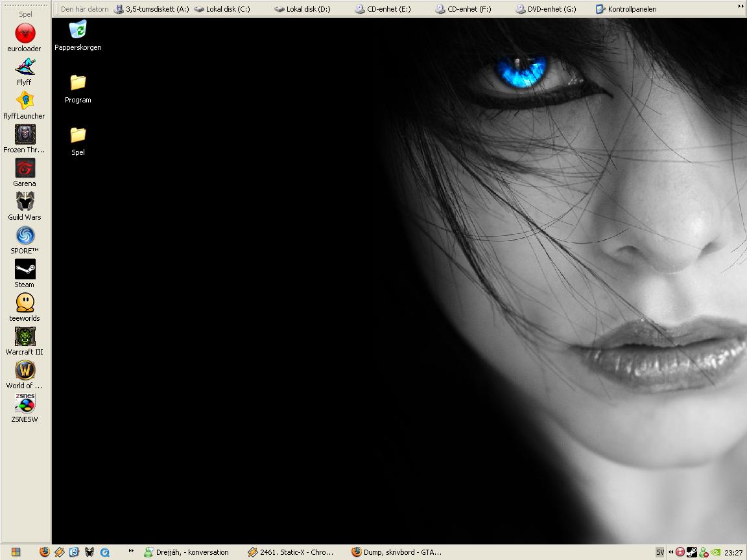Open Kontrollpanelen from the top toolbar
Screen dimensions: 747x560
click(626, 9)
